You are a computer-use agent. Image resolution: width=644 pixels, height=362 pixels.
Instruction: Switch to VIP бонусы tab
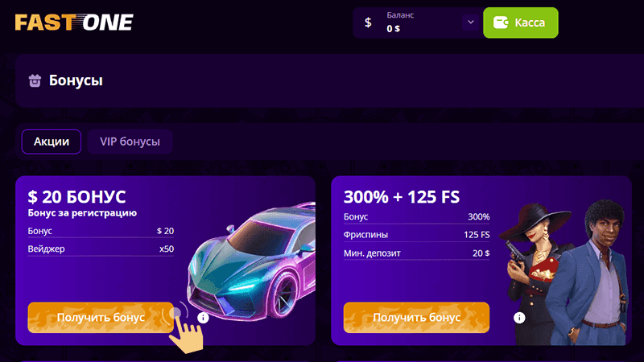(x=130, y=142)
